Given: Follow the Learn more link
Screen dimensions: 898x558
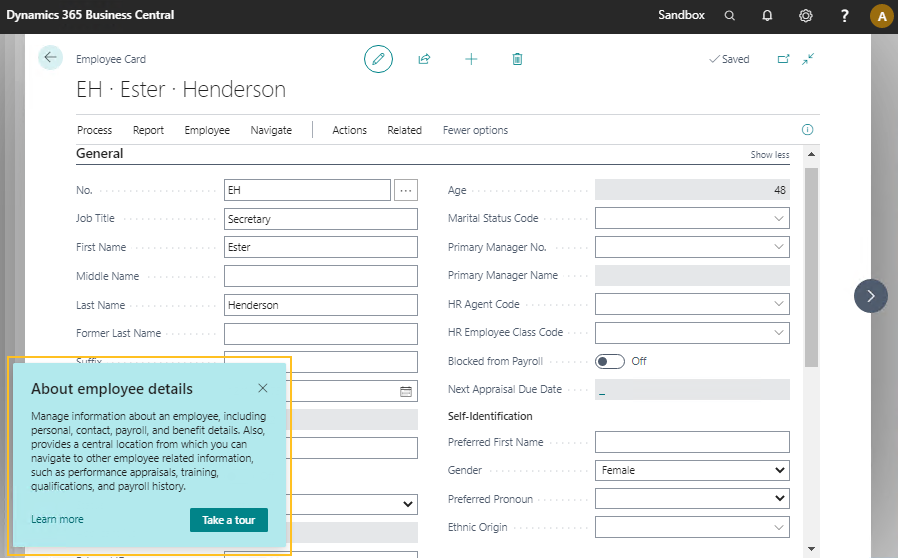Looking at the screenshot, I should [x=57, y=520].
